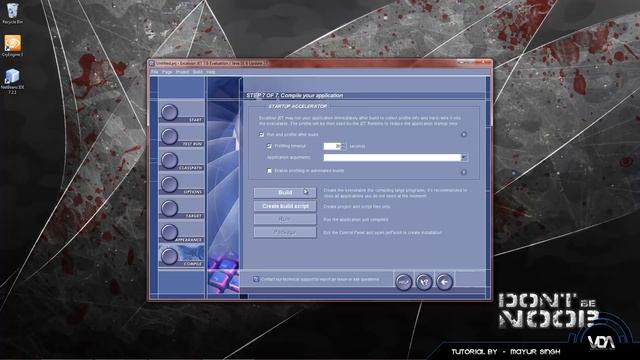Open NetBeans IDE desktop shortcut
This screenshot has height=360, width=640.
[12, 81]
